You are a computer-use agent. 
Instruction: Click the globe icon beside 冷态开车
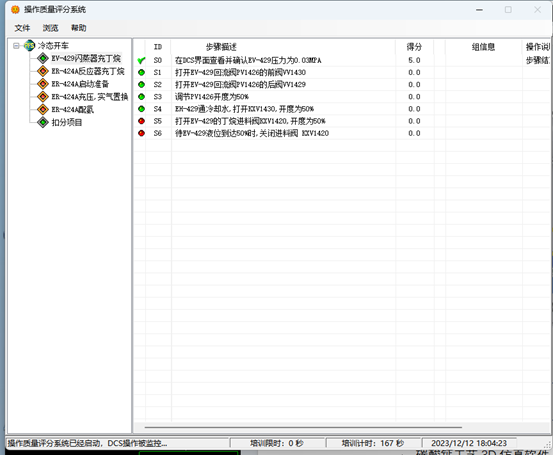tap(30, 46)
